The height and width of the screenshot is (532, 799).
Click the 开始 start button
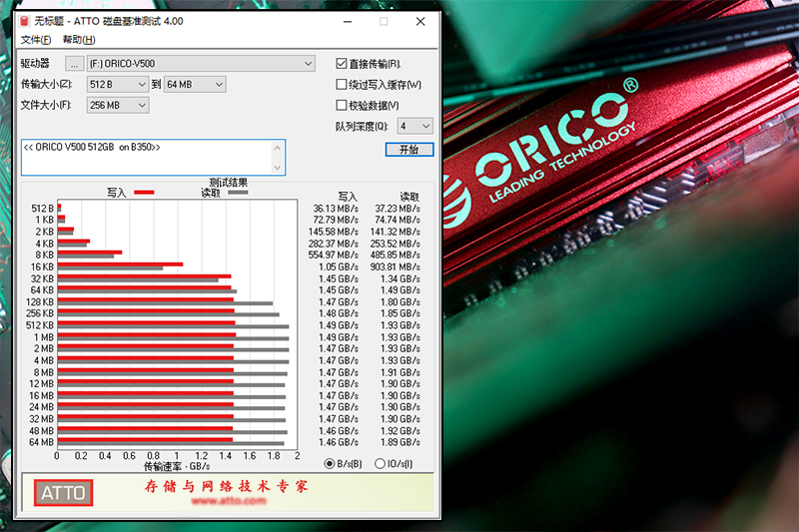[x=409, y=149]
